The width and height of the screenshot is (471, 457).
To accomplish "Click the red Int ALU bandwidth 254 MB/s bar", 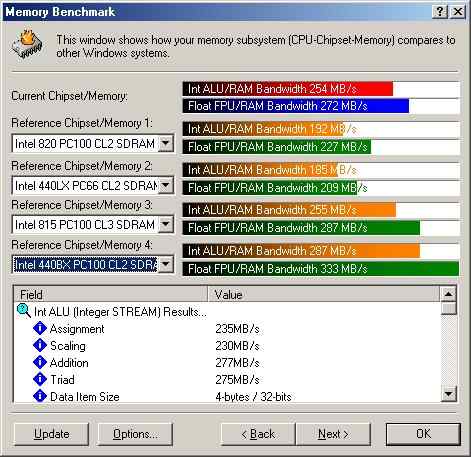I will click(x=288, y=89).
